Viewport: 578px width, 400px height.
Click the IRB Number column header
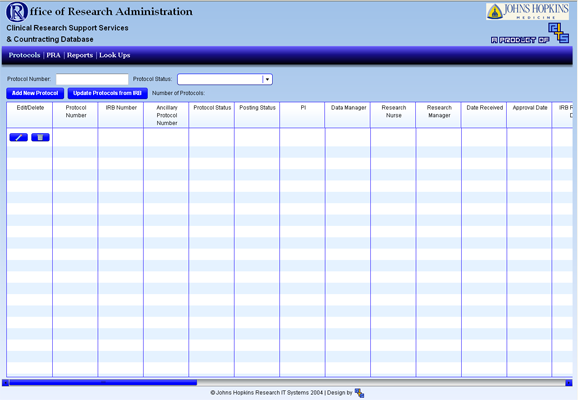click(121, 115)
